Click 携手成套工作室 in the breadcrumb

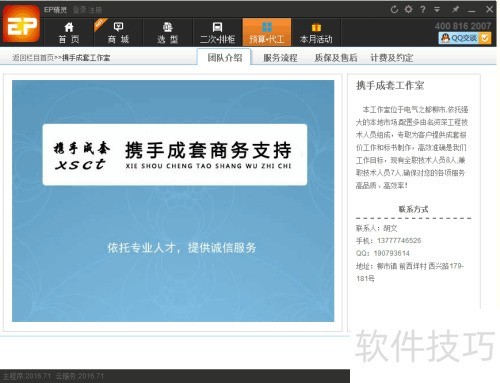(x=86, y=58)
